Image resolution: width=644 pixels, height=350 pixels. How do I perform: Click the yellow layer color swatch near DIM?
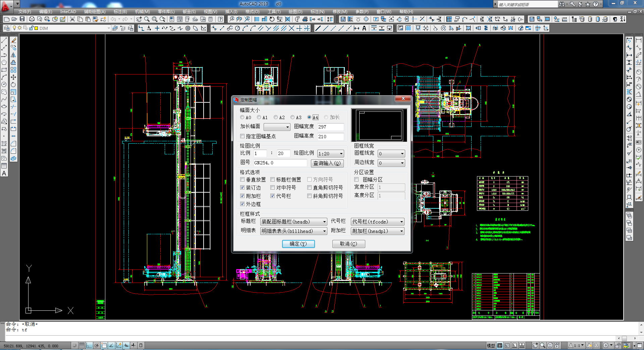[36, 28]
